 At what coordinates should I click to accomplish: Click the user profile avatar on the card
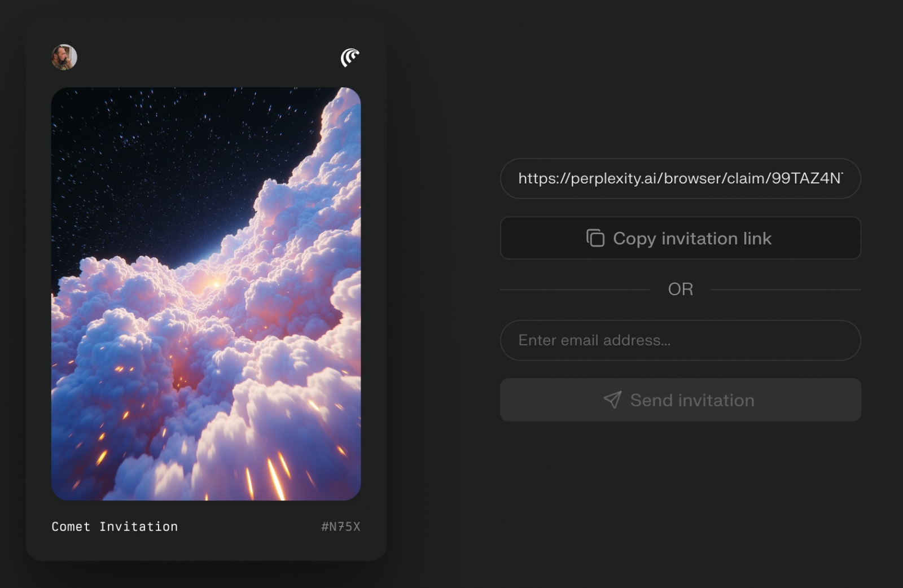(x=64, y=57)
